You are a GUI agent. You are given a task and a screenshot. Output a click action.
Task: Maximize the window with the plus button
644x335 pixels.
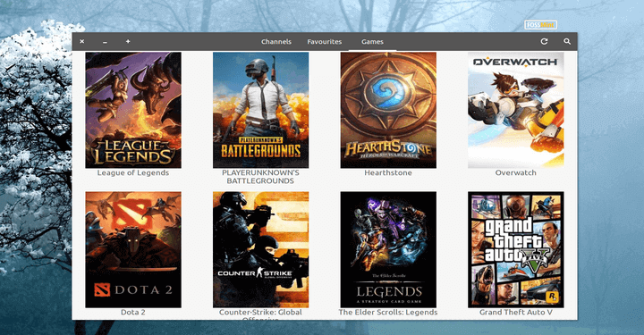128,41
